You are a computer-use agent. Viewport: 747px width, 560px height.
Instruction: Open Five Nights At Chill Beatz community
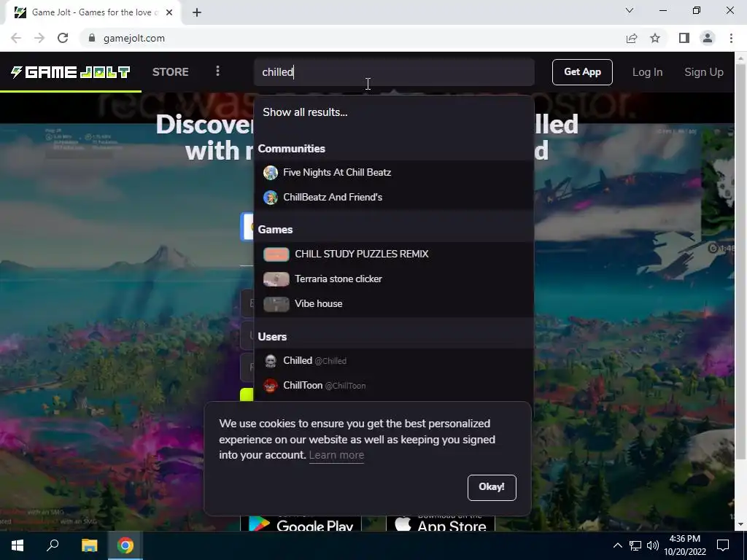click(394, 172)
